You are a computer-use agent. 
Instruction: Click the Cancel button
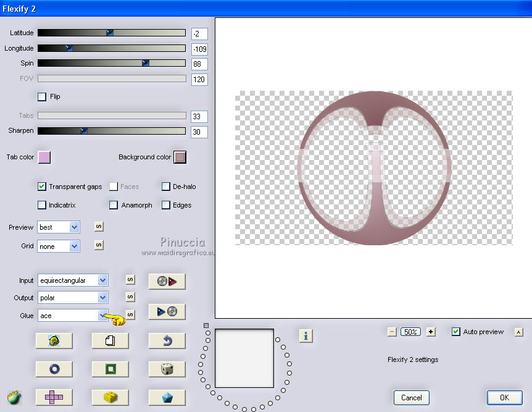pos(412,398)
